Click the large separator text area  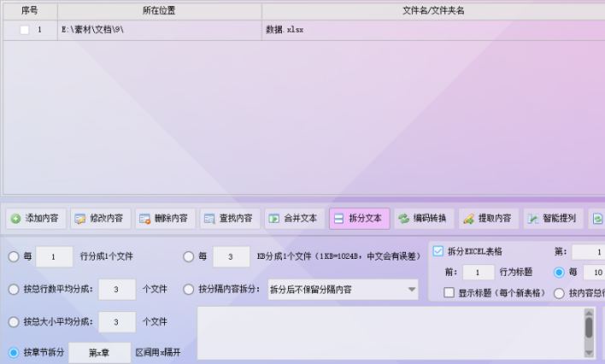pyautogui.click(x=391, y=333)
